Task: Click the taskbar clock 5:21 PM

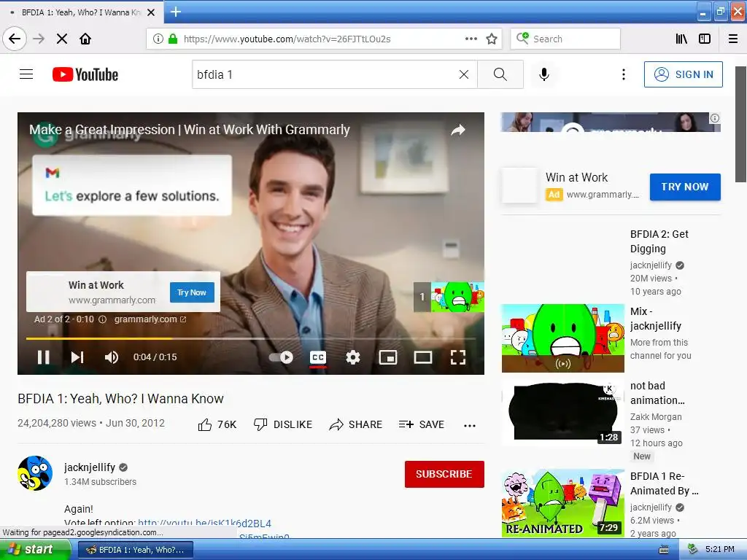Action: point(720,550)
